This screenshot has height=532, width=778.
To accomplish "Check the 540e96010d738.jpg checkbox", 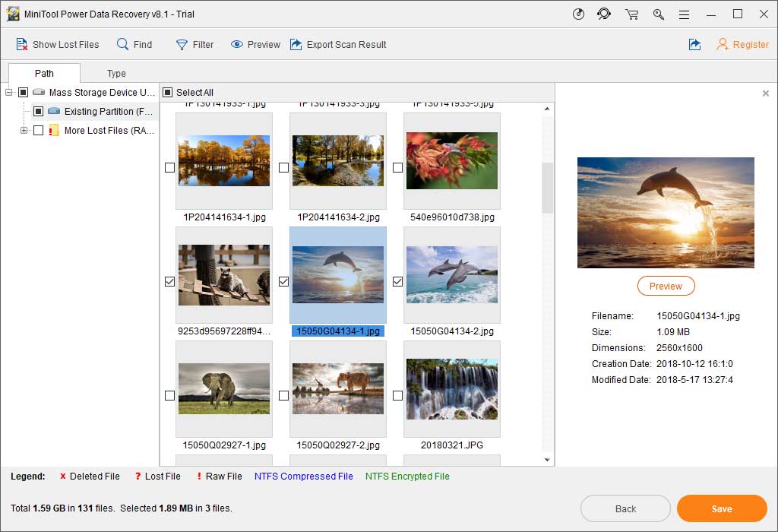I will pos(397,168).
